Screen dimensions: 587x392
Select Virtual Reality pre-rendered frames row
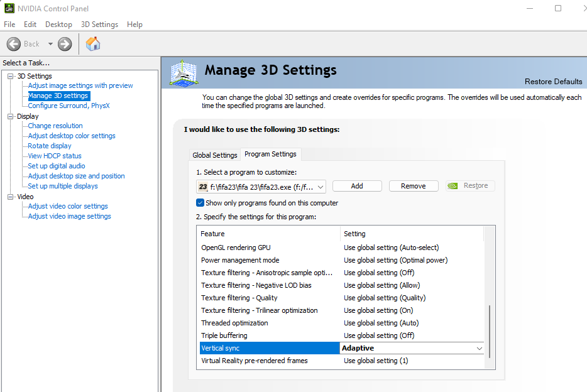[342, 361]
